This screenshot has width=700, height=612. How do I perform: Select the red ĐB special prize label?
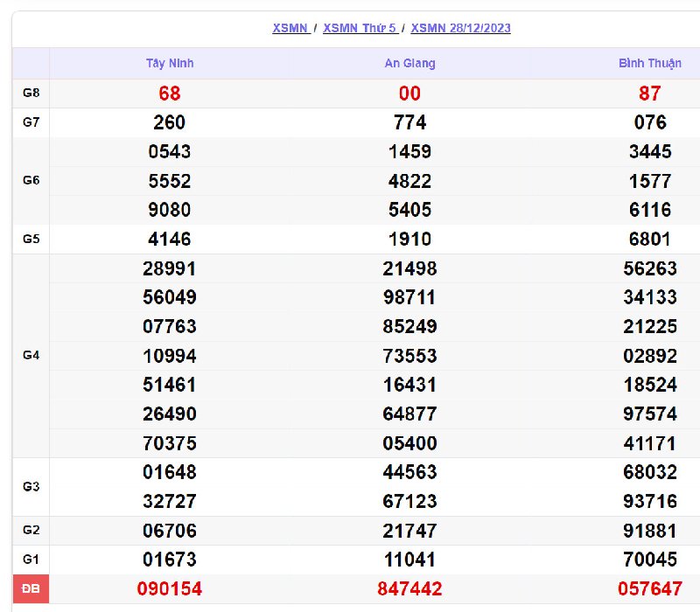pos(31,589)
